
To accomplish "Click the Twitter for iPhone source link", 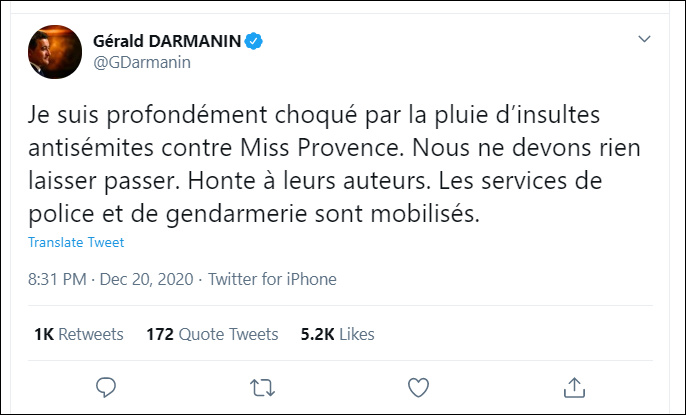I will (274, 279).
